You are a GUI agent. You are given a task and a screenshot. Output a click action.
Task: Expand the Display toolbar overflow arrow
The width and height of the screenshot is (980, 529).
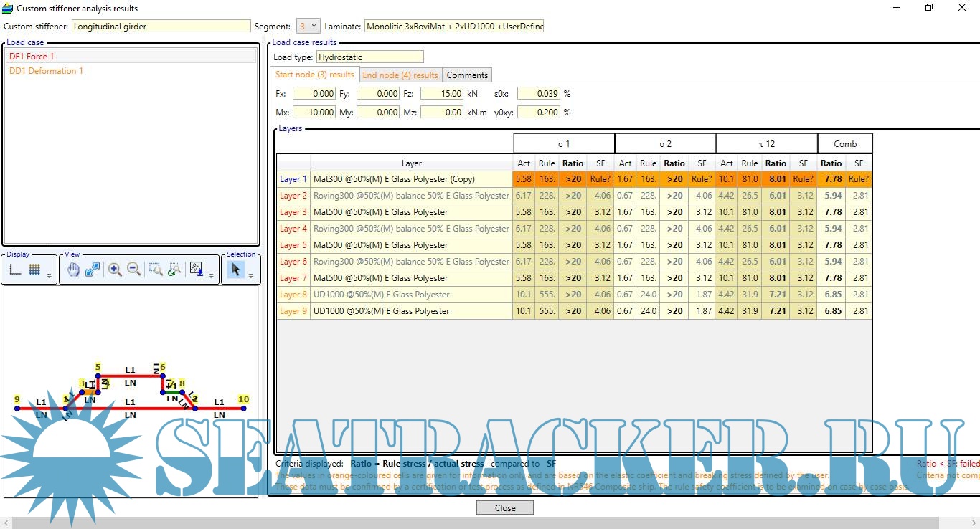pos(50,275)
